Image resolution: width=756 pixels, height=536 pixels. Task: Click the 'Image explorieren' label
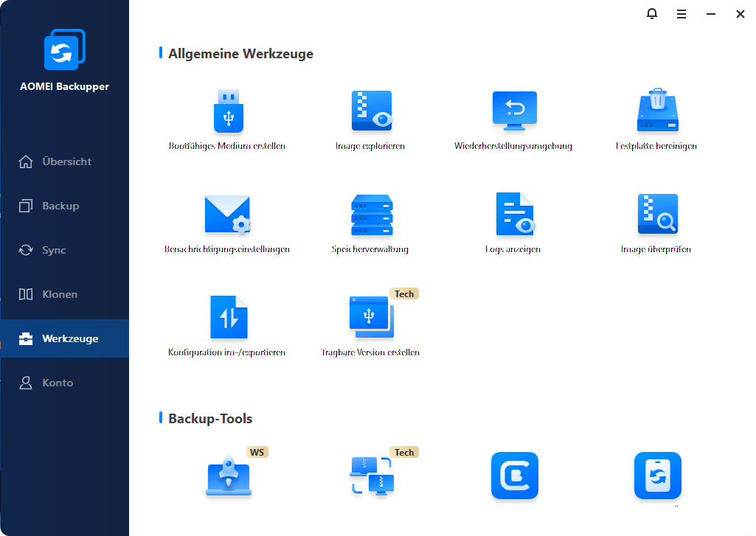(370, 146)
